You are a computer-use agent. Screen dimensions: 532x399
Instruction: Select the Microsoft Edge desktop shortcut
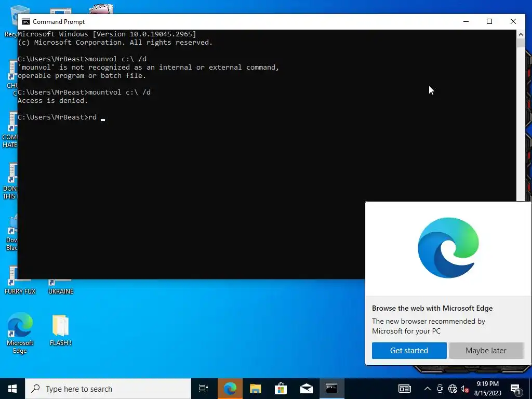[x=20, y=333]
